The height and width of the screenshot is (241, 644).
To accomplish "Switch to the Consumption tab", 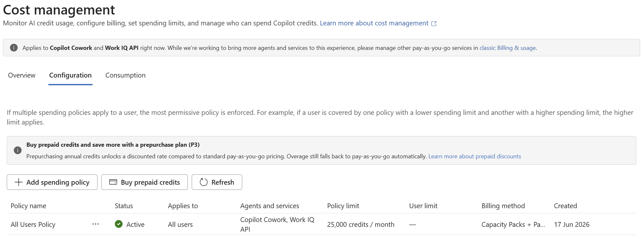I will (x=125, y=75).
